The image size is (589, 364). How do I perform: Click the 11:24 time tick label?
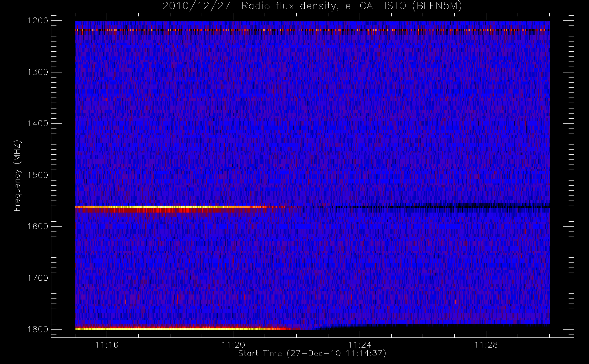360,345
